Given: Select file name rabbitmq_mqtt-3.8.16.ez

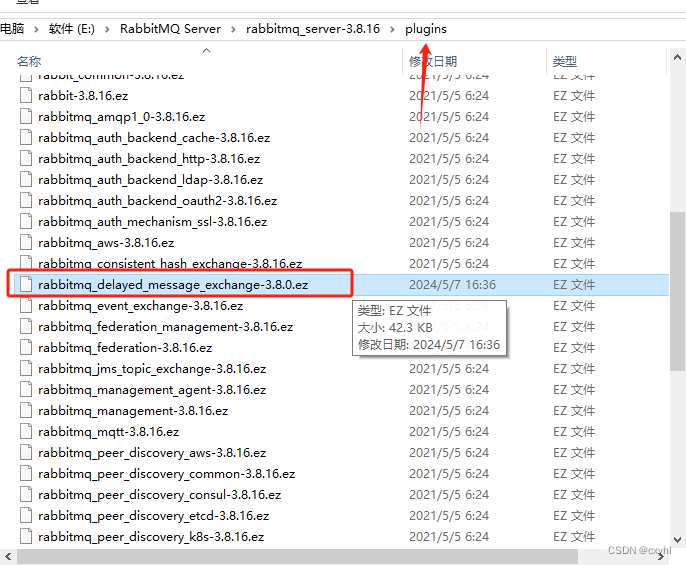Looking at the screenshot, I should point(108,432).
